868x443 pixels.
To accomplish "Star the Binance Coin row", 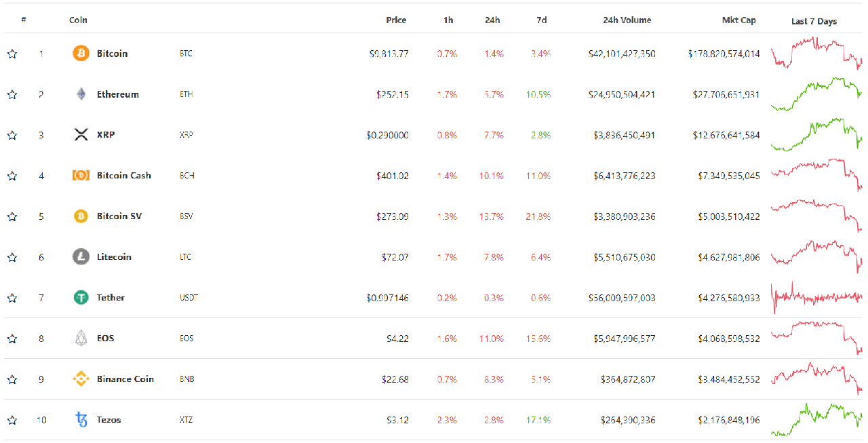I will [12, 379].
